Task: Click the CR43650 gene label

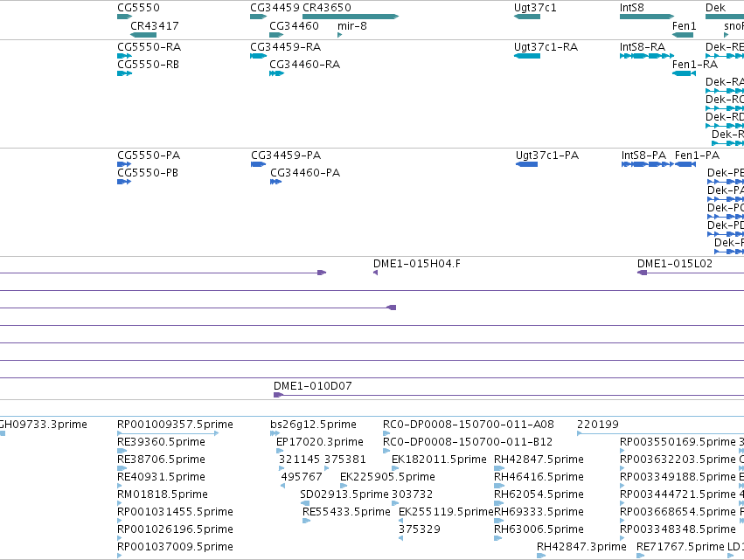Action: coord(327,8)
